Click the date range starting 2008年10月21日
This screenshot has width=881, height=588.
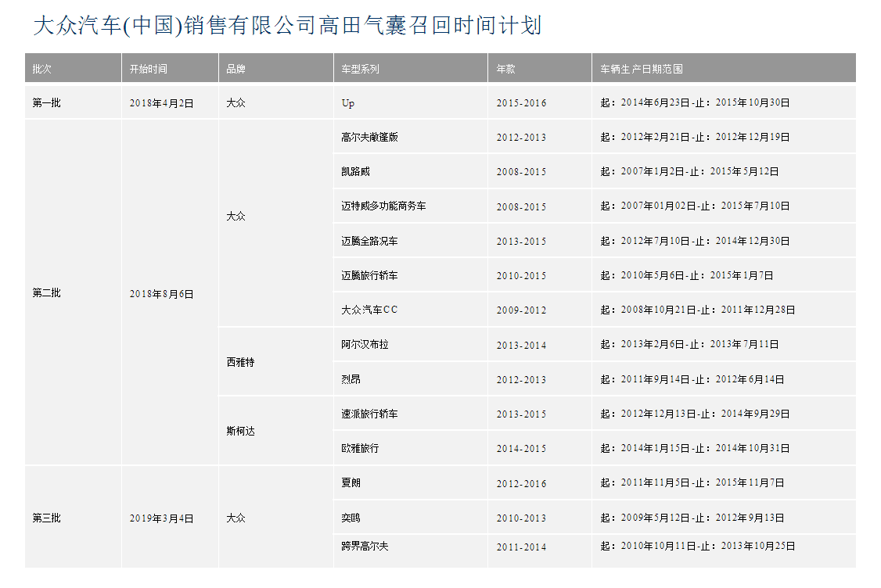pos(698,310)
